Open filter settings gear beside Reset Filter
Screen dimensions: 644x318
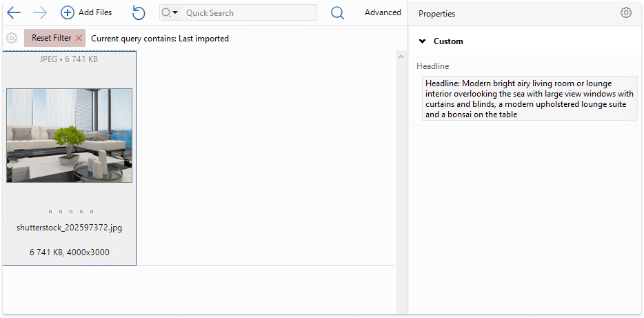coord(12,38)
